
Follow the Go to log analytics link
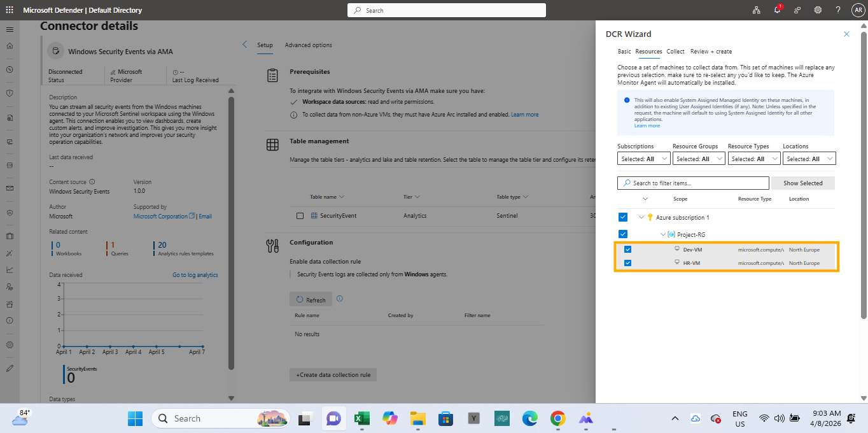195,275
